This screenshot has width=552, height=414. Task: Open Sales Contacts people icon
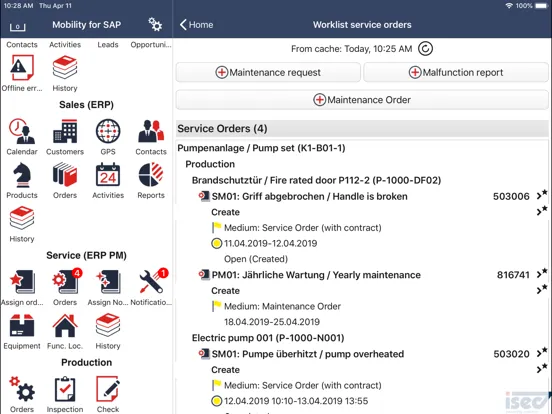pyautogui.click(x=151, y=131)
